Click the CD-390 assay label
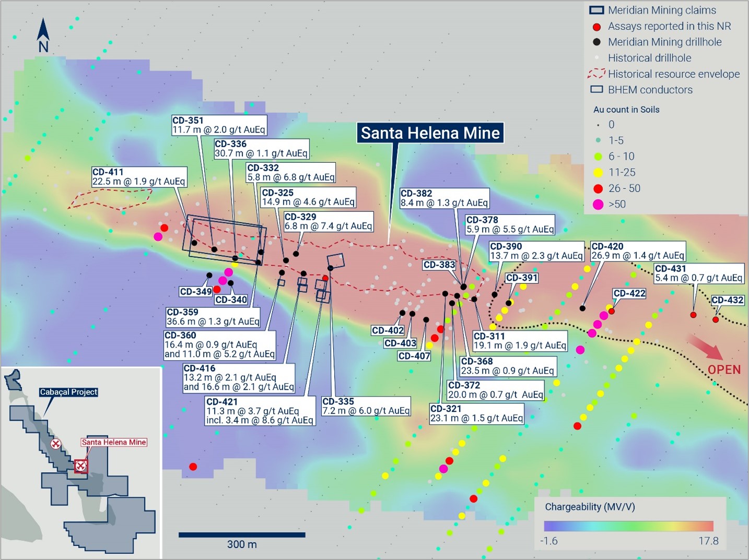The height and width of the screenshot is (560, 749). (x=536, y=251)
